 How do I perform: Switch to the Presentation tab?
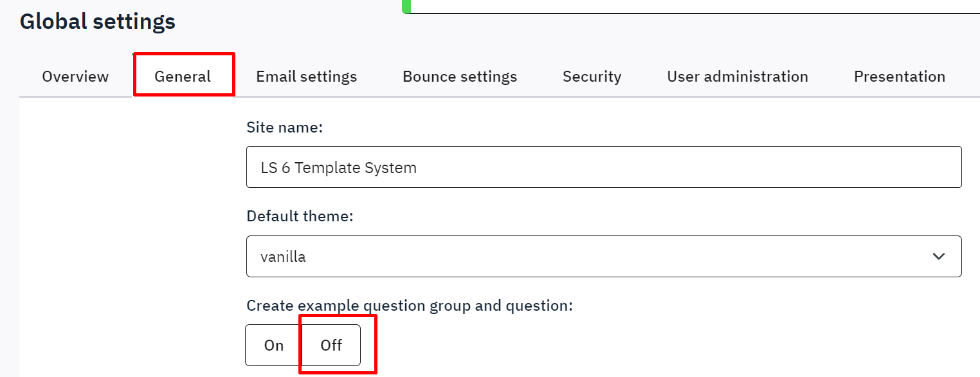[899, 77]
